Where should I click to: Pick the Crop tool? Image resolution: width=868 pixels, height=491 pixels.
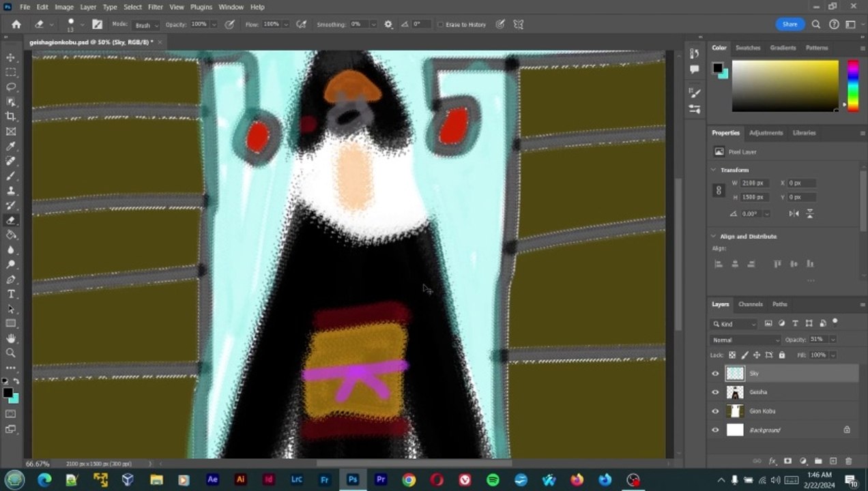tap(11, 117)
